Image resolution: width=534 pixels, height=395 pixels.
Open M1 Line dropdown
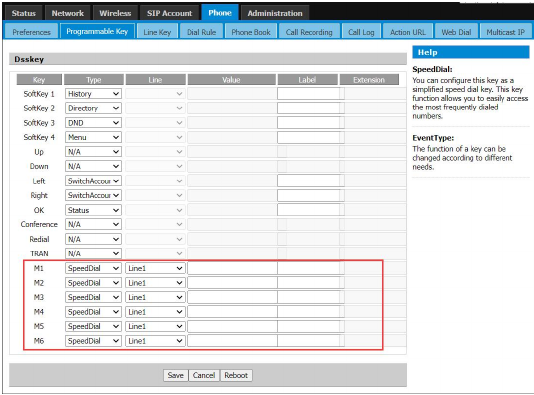pyautogui.click(x=155, y=268)
